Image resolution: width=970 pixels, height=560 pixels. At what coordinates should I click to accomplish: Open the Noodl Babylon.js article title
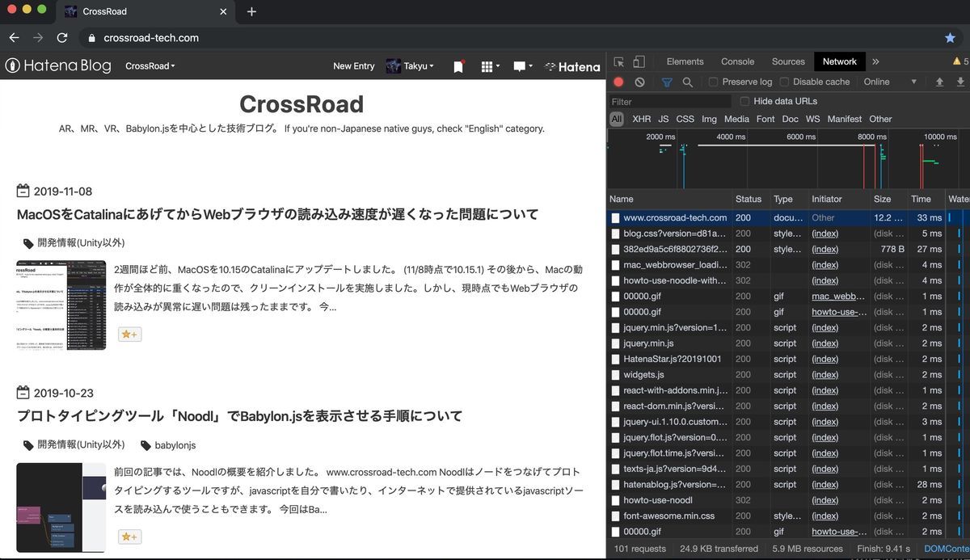pos(239,416)
